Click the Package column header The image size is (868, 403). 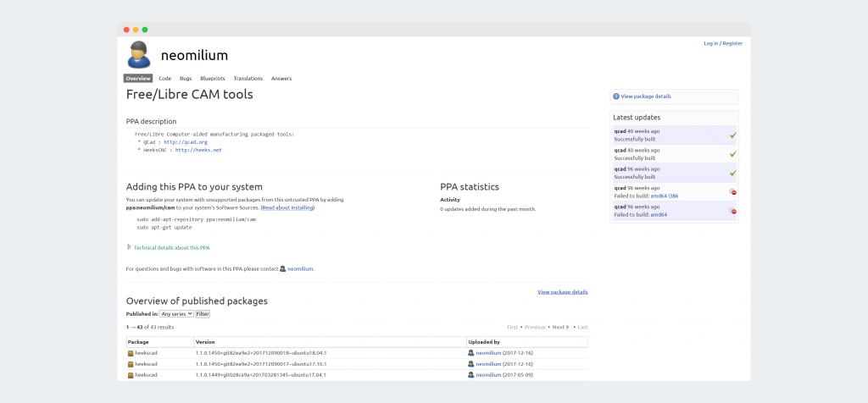tap(138, 342)
